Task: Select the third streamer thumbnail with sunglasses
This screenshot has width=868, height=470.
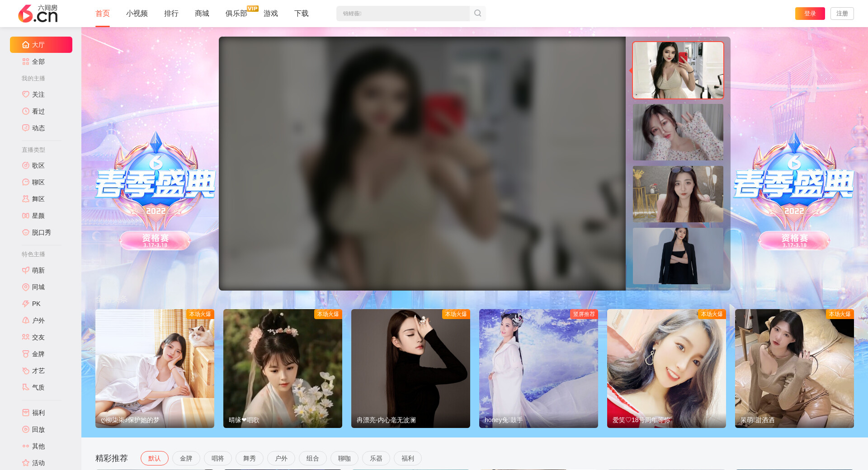Action: pos(678,194)
